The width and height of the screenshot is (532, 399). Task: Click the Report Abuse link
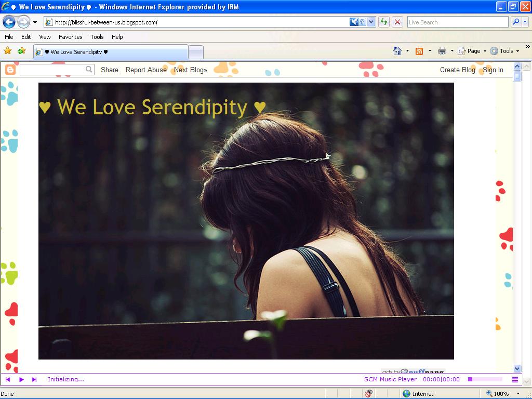pos(146,70)
